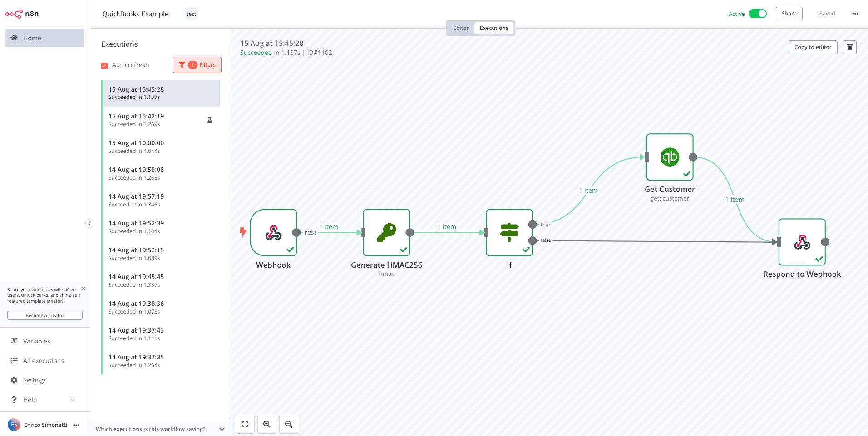Click the execution ID#1102 text
This screenshot has height=436, width=868.
click(320, 53)
